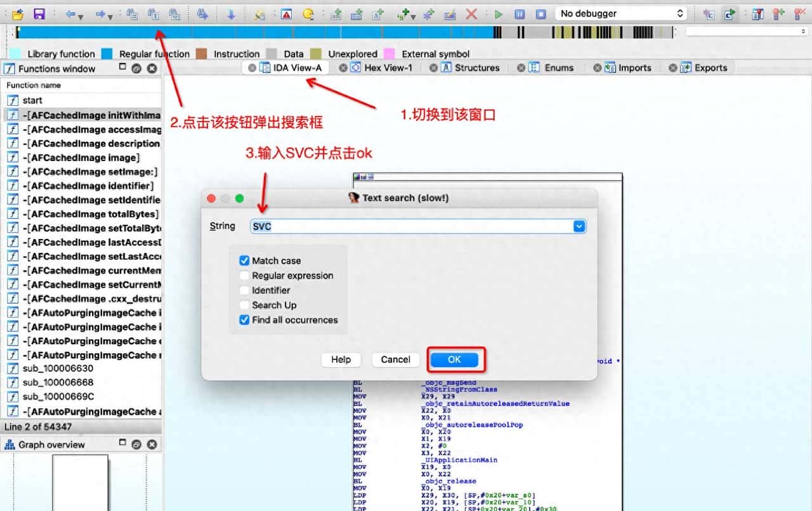Select the -[AFCachedImage identifier] function

[81, 186]
